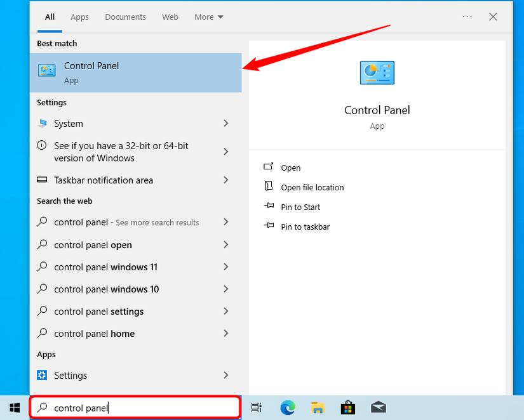Switch to the Apps tab
The height and width of the screenshot is (420, 524).
point(79,17)
